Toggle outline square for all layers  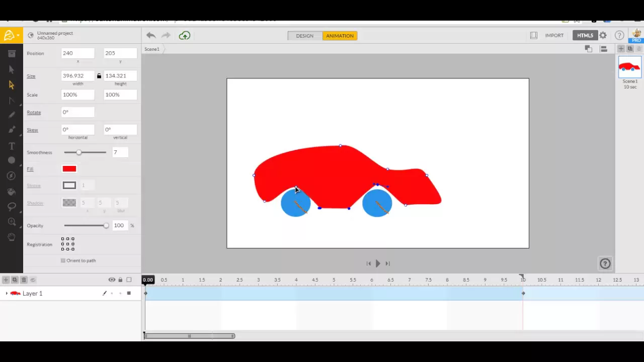(129, 280)
